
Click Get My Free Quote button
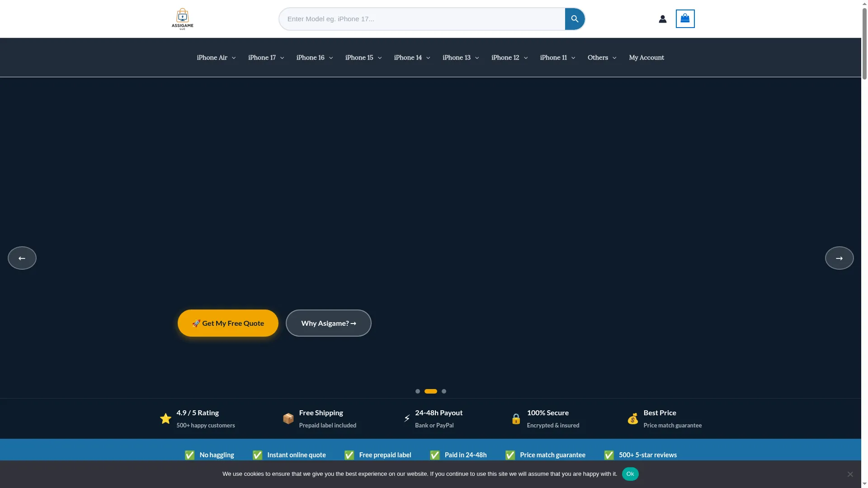pos(228,323)
